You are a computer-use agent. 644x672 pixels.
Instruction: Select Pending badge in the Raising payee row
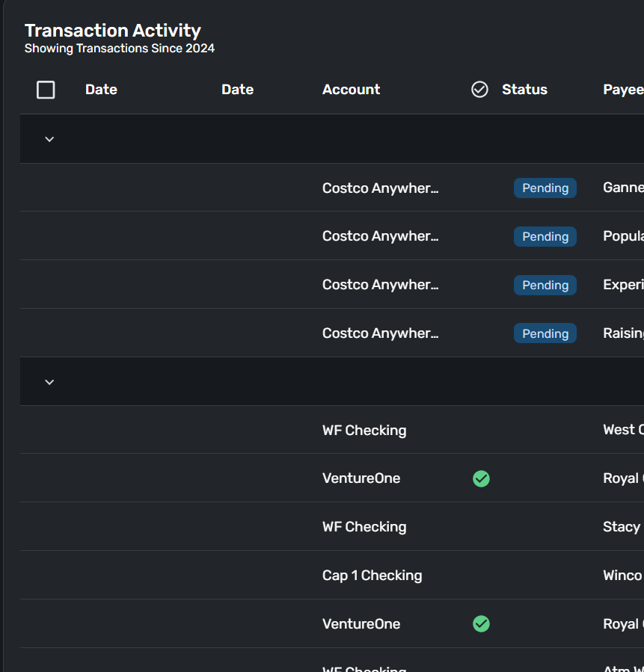pos(545,334)
